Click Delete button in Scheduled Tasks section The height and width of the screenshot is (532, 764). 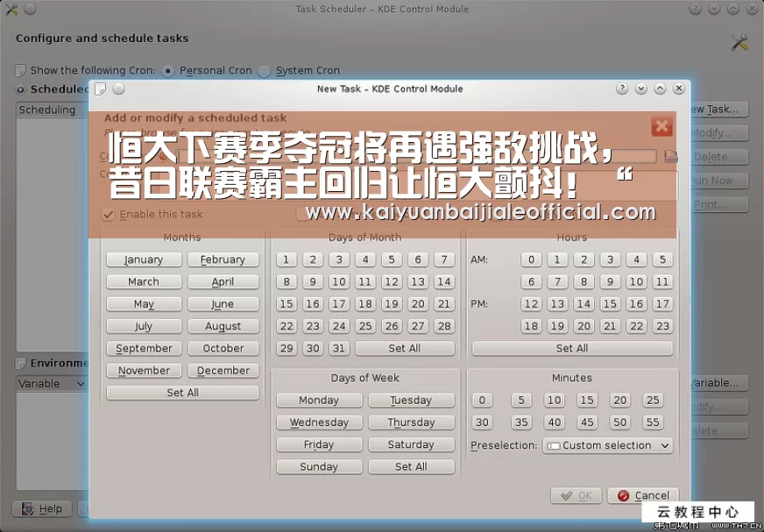(x=719, y=157)
